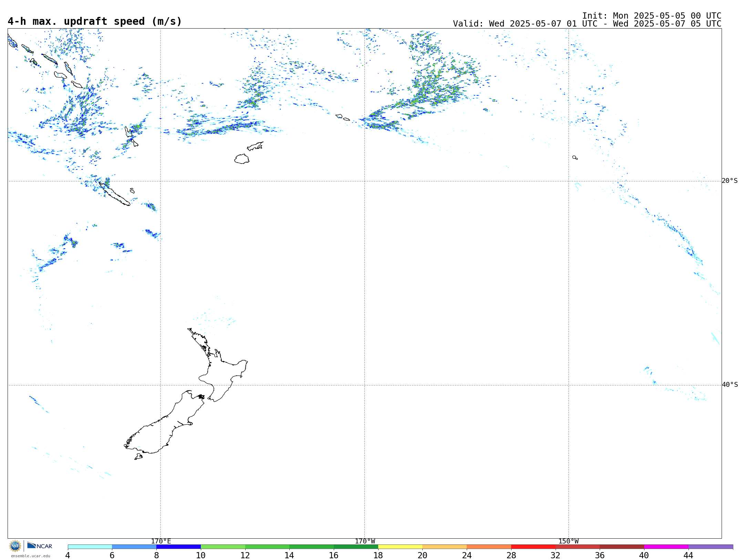Click the 170°E longitude label
This screenshot has height=560, width=744.
[161, 541]
